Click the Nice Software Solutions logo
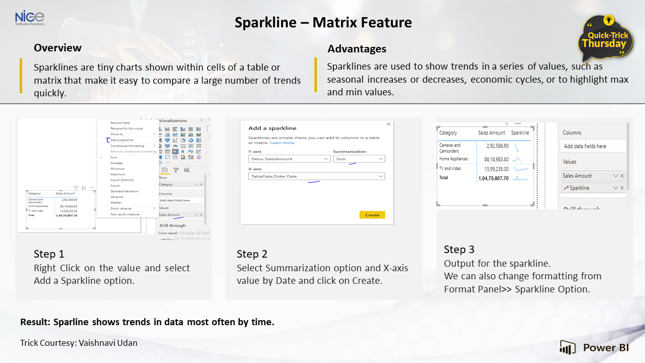Image resolution: width=645 pixels, height=363 pixels. pyautogui.click(x=29, y=17)
